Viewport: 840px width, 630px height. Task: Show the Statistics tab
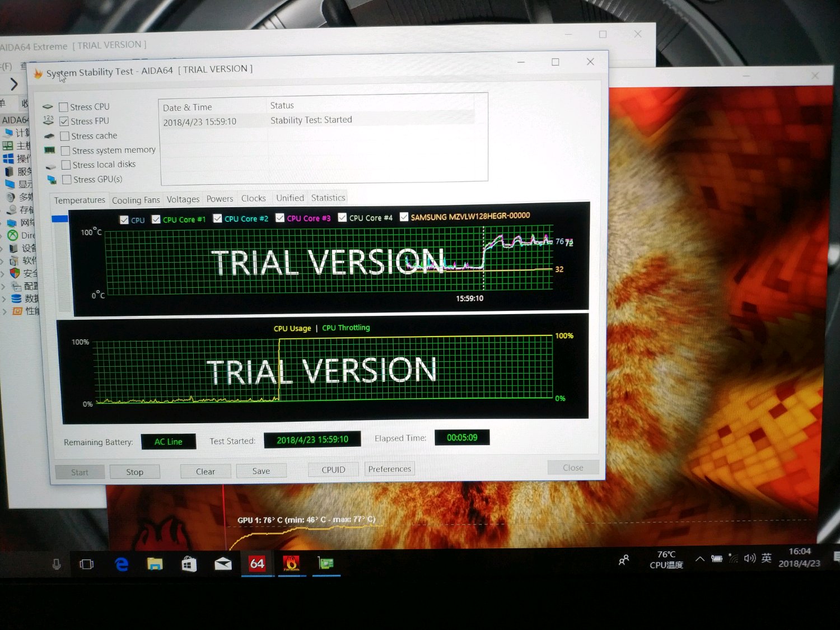pyautogui.click(x=328, y=198)
